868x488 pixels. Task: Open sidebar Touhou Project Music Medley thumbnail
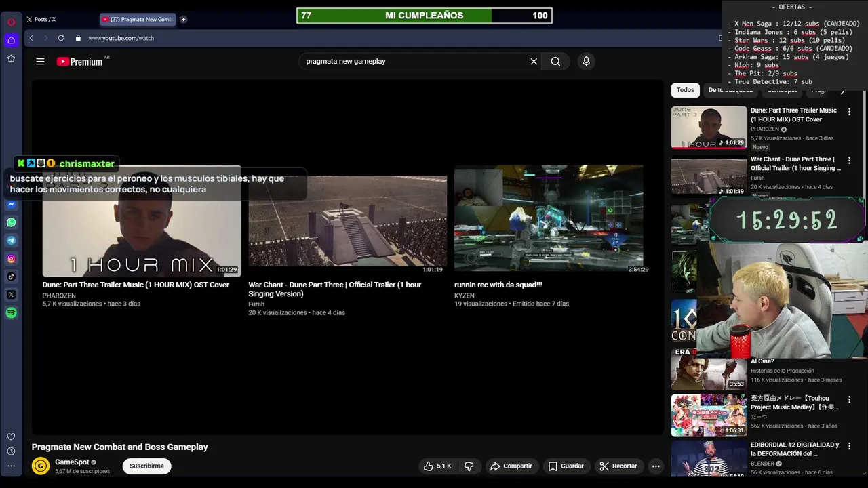click(709, 415)
